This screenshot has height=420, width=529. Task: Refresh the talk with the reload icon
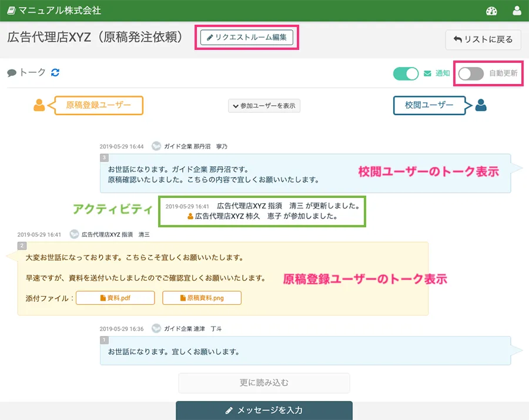[x=55, y=72]
